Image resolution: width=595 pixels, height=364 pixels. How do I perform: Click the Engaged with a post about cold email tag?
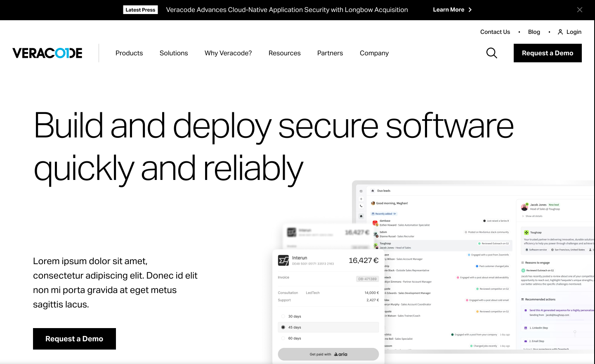[x=487, y=300]
